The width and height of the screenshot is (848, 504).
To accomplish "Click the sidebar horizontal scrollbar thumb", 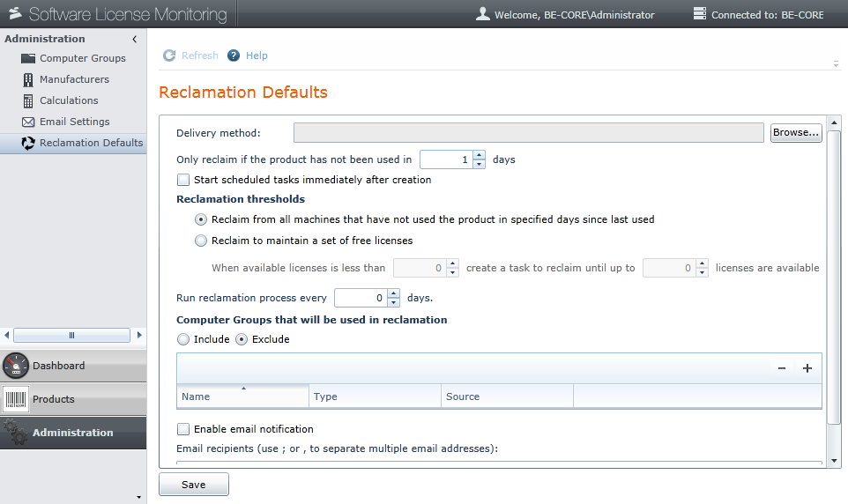I will pyautogui.click(x=71, y=335).
